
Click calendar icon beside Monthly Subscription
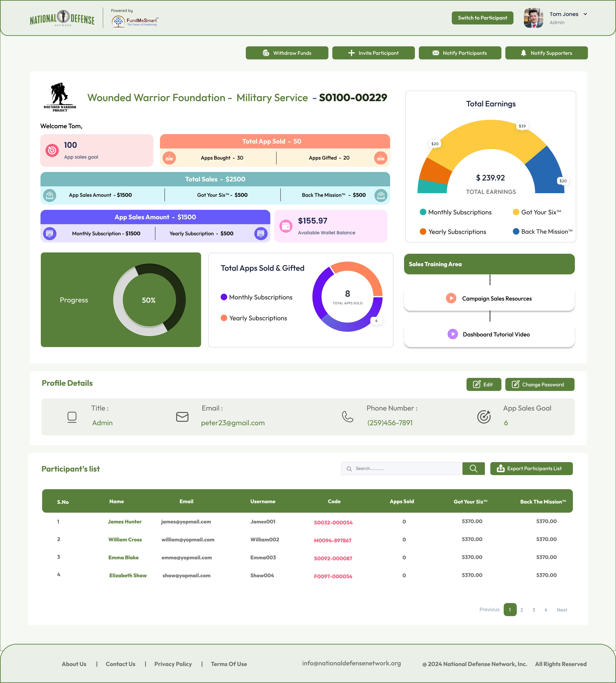[x=50, y=233]
